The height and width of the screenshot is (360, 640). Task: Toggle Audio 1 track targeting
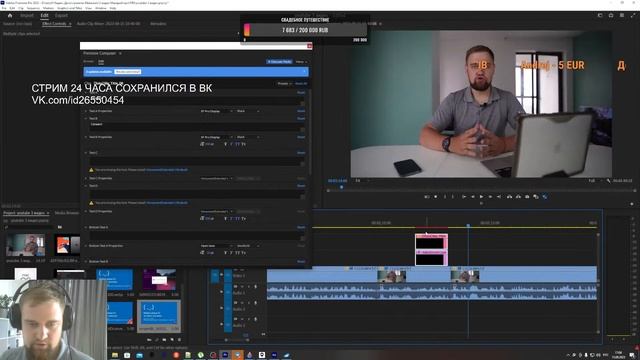(x=228, y=292)
